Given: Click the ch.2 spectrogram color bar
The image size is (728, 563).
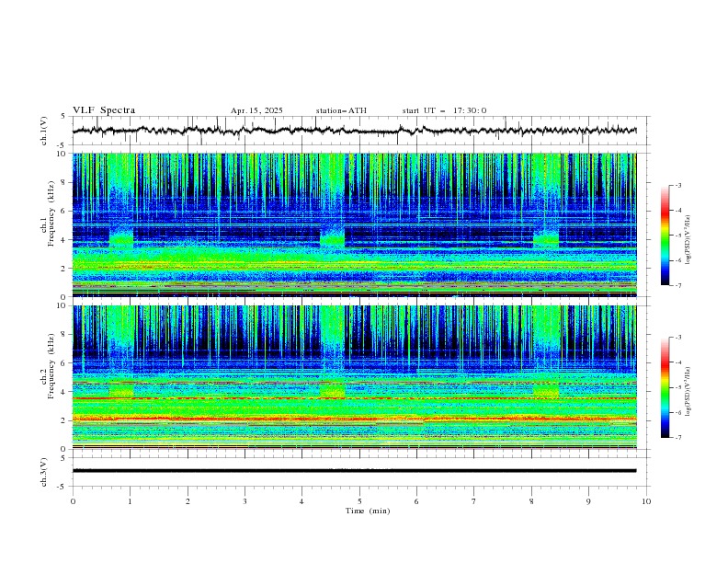Looking at the screenshot, I should [665, 387].
